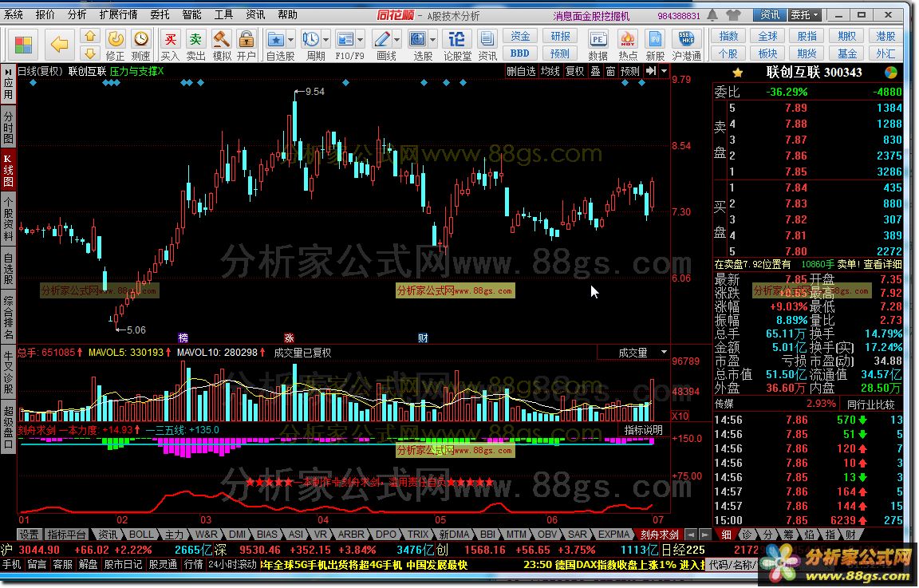The image size is (919, 588).
Task: Click the 代码/名称 search input field
Action: pyautogui.click(x=734, y=564)
